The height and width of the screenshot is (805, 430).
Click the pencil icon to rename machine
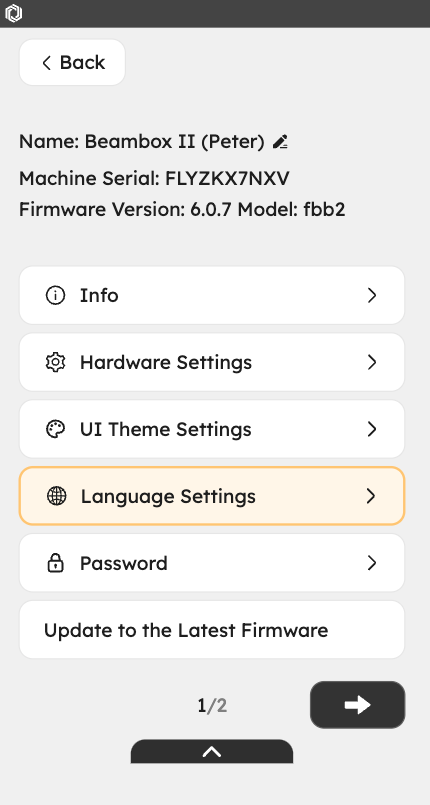(280, 142)
